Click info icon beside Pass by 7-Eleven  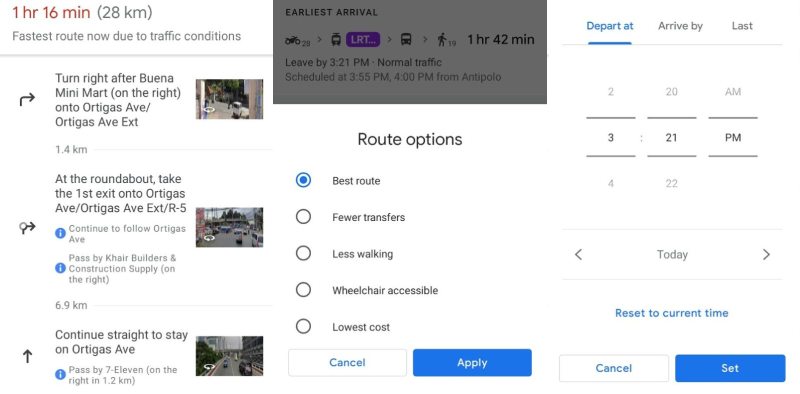pos(60,375)
